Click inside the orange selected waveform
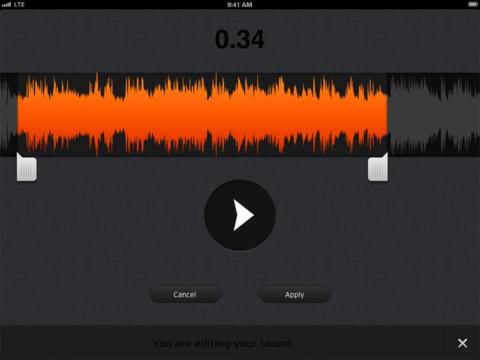480x360 pixels. [x=202, y=115]
